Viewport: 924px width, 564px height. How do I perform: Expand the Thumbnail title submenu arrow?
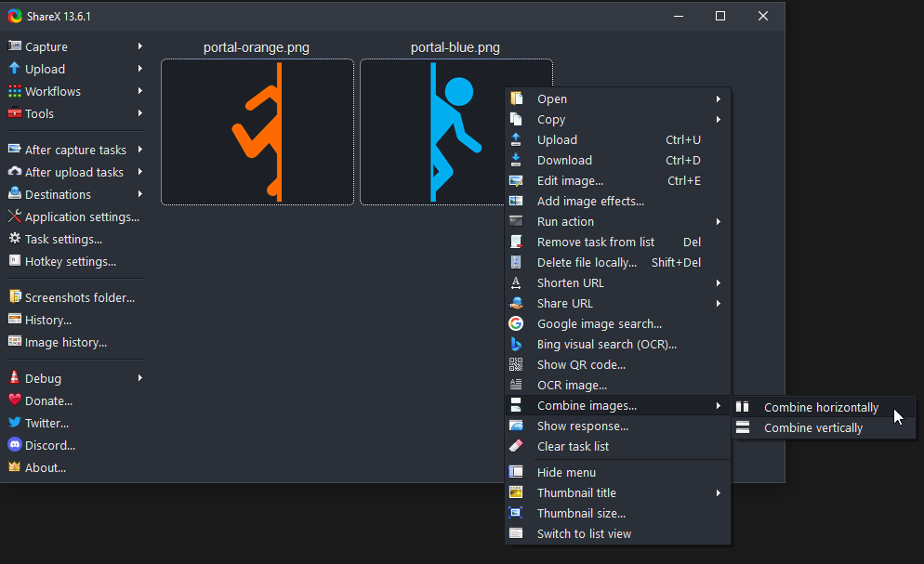(x=719, y=492)
